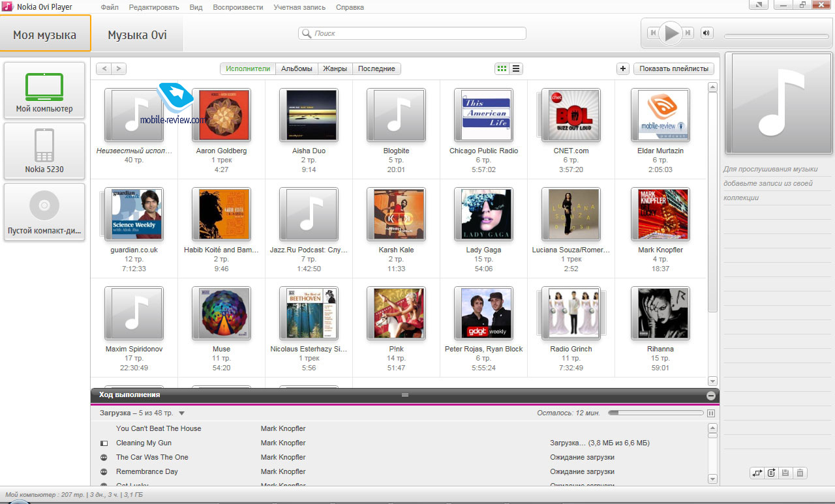Viewport: 835px width, 504px height.
Task: Open the Вид menu
Action: (196, 7)
